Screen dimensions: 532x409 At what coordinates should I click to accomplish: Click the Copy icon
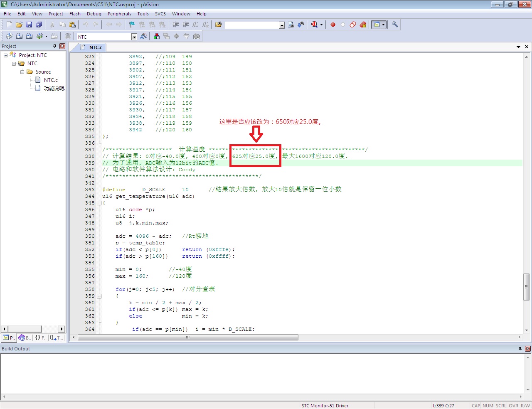pyautogui.click(x=62, y=25)
